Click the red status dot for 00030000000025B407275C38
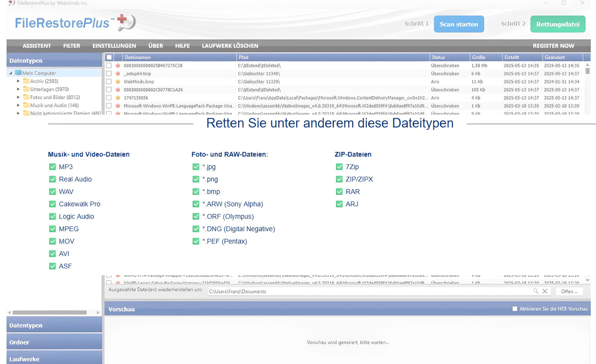 click(x=118, y=65)
